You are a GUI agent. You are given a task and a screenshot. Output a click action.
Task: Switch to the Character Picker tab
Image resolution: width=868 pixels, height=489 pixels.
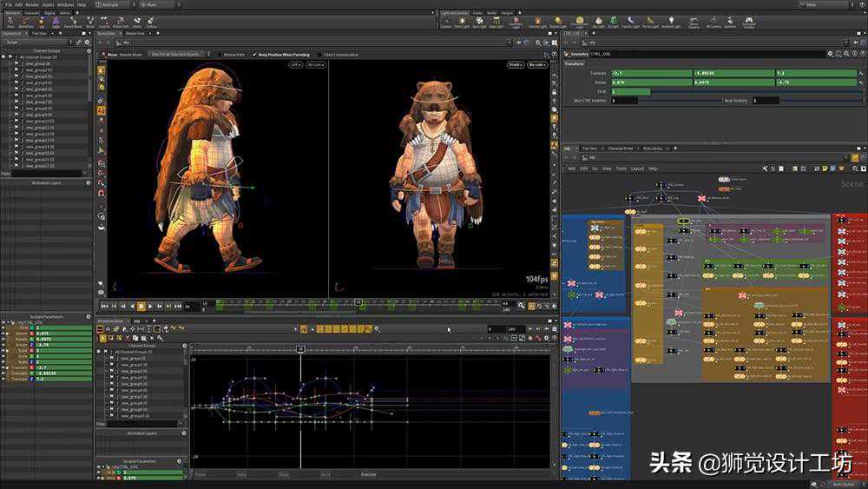[621, 149]
